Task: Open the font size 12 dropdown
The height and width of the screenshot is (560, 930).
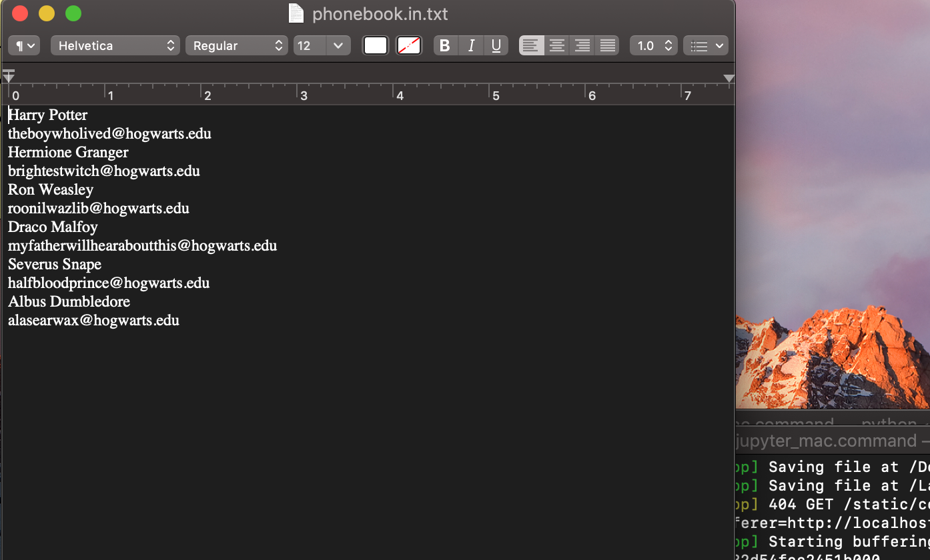Action: pyautogui.click(x=322, y=45)
